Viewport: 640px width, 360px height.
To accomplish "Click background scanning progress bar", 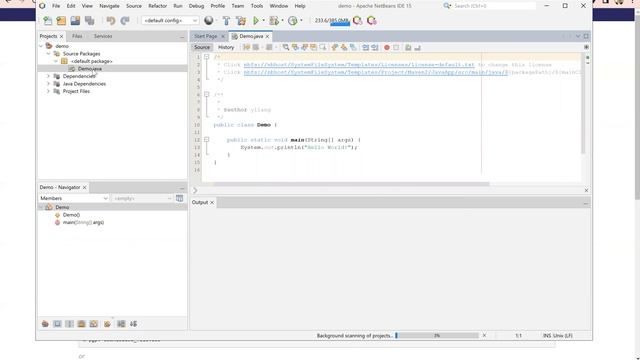I will [x=437, y=336].
